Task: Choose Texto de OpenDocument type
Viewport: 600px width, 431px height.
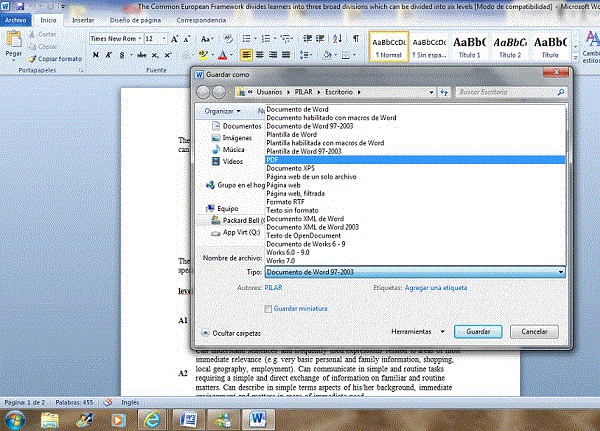Action: [x=415, y=235]
